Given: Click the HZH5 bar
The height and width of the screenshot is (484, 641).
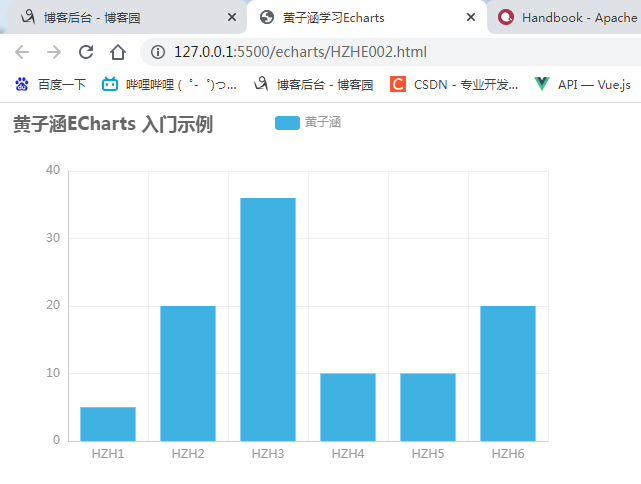Looking at the screenshot, I should (428, 407).
